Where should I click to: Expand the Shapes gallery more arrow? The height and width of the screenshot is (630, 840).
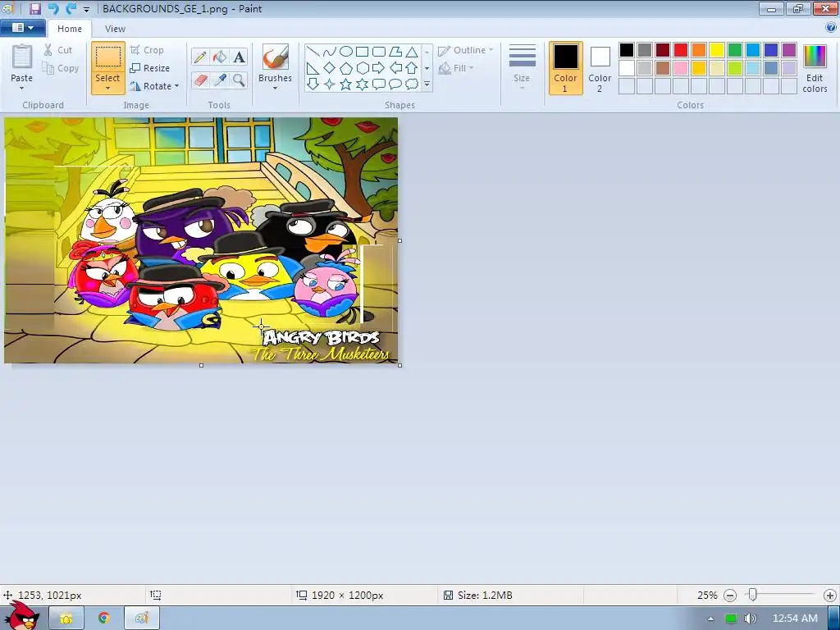click(x=427, y=84)
